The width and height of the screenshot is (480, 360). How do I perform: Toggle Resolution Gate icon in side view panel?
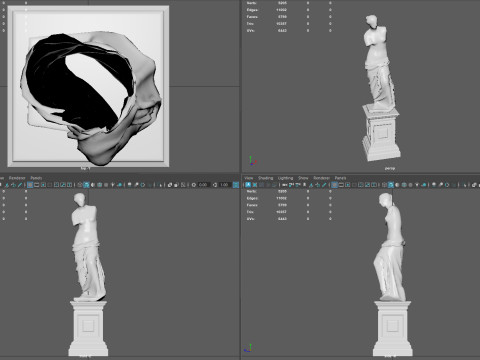pyautogui.click(x=348, y=185)
